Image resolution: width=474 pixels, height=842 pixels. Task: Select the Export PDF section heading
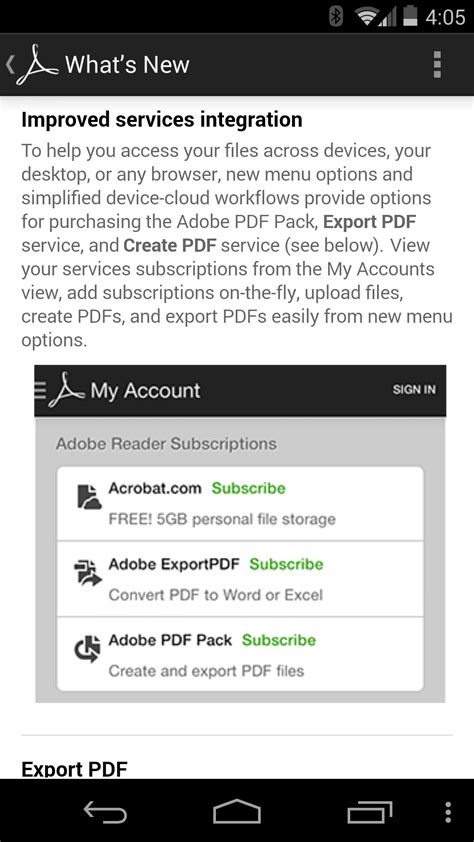(75, 769)
